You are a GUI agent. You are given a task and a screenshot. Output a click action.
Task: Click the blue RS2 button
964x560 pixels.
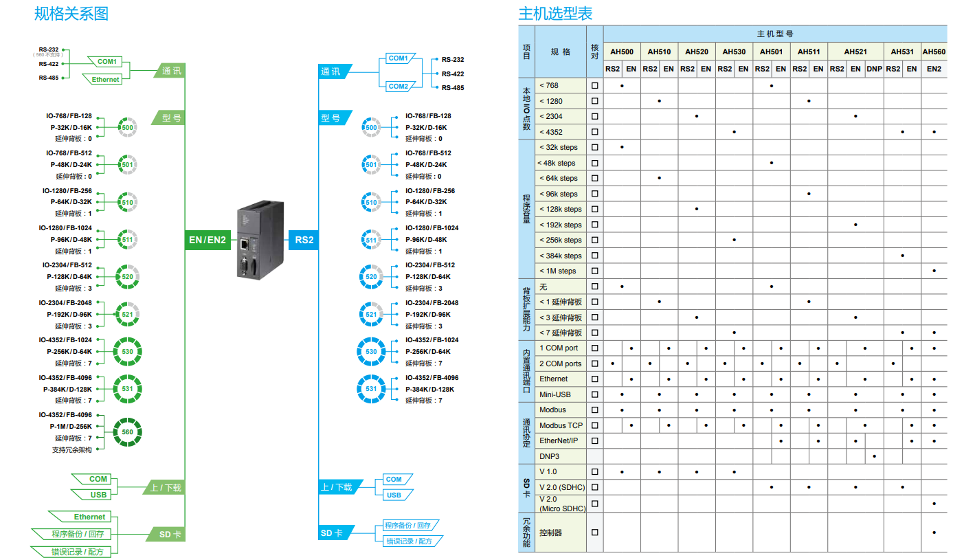[303, 239]
